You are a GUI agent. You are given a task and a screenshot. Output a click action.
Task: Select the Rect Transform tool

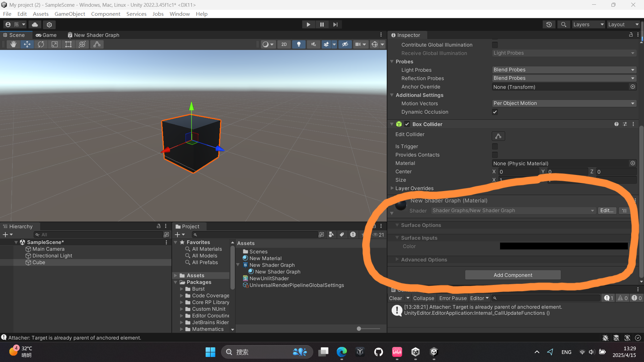[x=68, y=44]
